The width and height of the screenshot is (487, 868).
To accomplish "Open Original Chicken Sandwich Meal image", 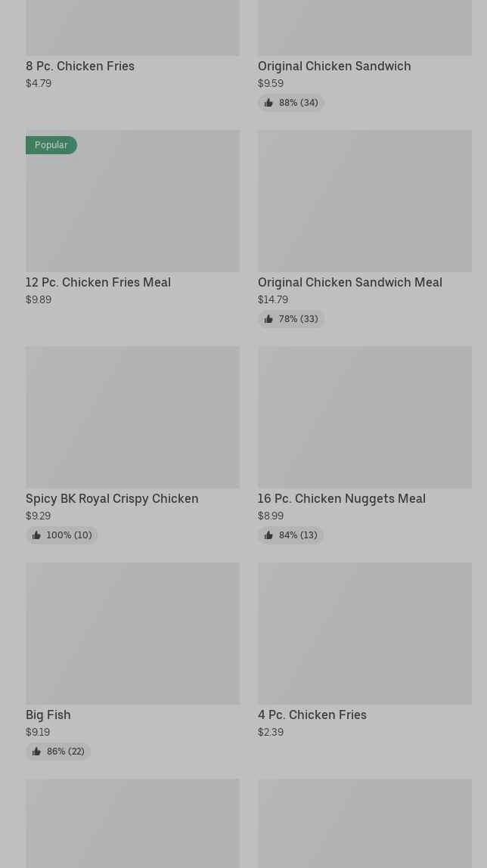I will tap(364, 201).
